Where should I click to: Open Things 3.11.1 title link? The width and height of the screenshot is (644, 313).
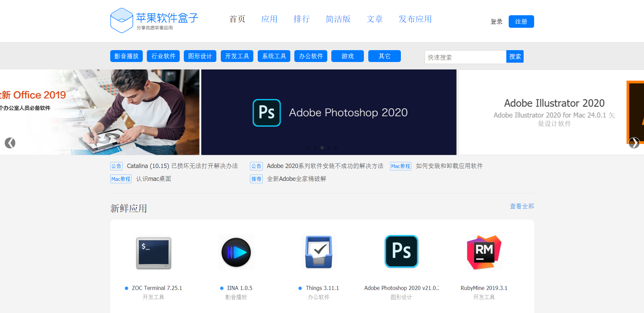tap(322, 288)
